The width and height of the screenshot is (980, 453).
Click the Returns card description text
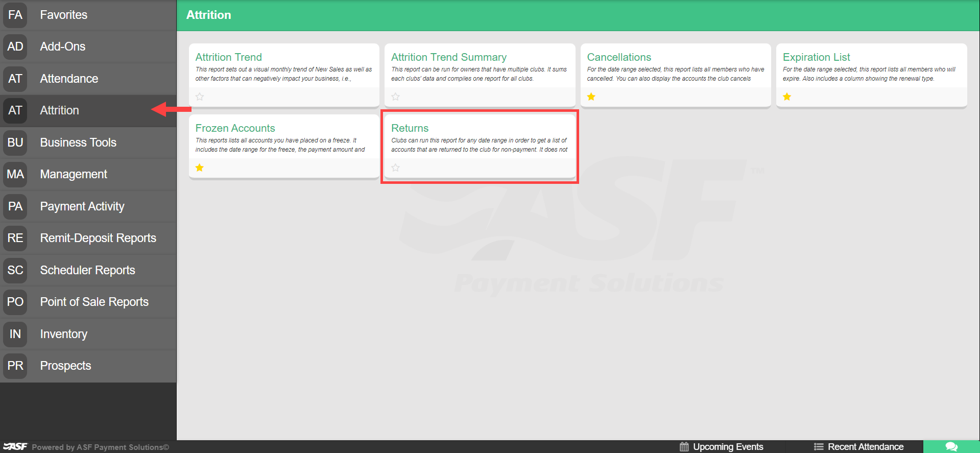pos(480,145)
